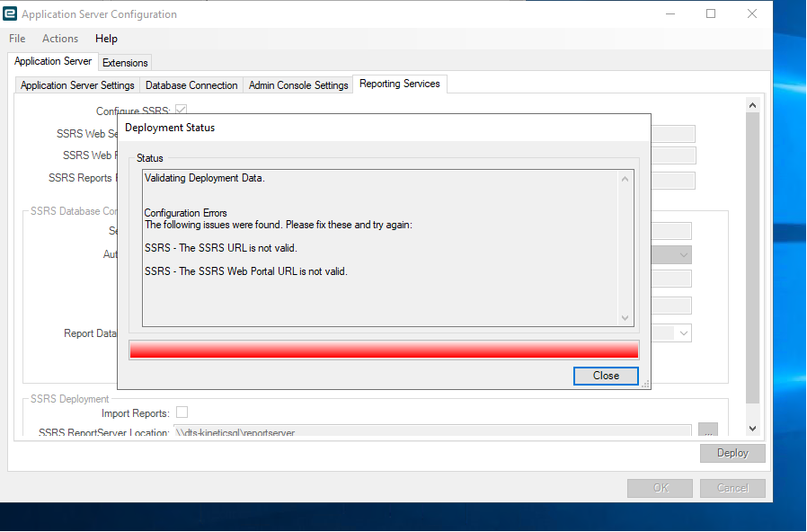
Task: Click the Deployment Status dialog title
Action: tap(170, 128)
